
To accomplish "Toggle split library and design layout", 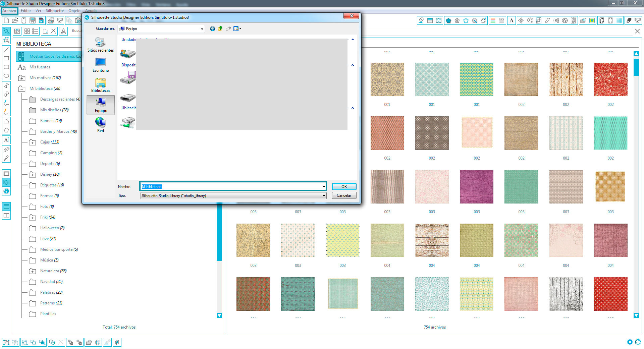I will click(x=6, y=215).
